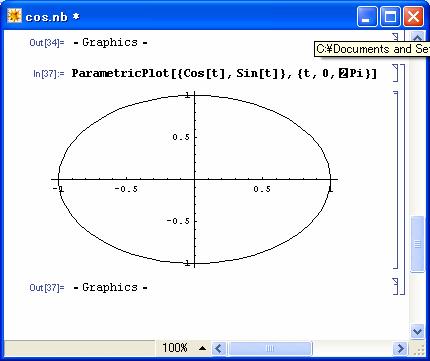Select the outer group bracket for In[37]
The image size is (430, 361).
click(x=402, y=180)
